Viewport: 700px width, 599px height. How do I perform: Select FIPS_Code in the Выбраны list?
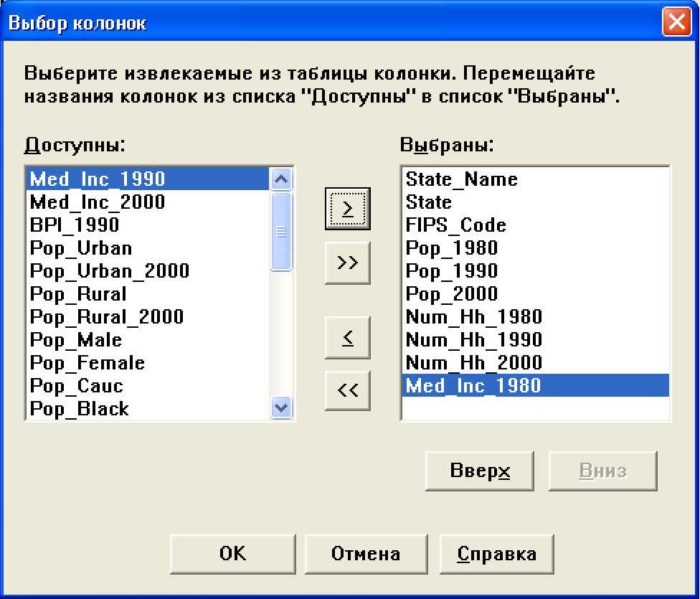tap(456, 225)
